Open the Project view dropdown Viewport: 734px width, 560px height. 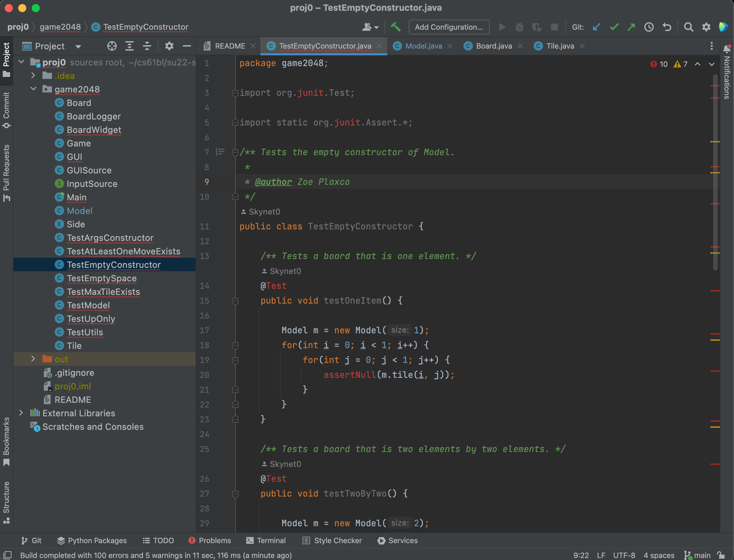tap(78, 46)
